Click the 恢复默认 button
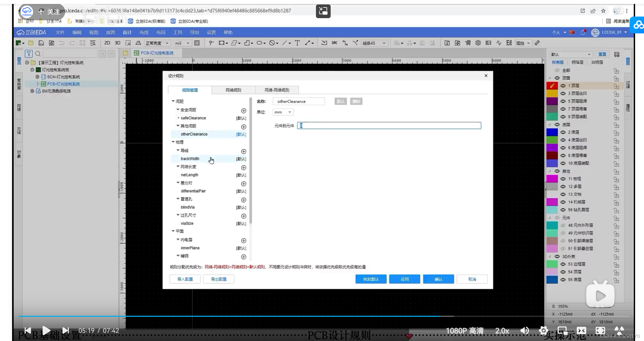The image size is (644, 341). pyautogui.click(x=371, y=279)
